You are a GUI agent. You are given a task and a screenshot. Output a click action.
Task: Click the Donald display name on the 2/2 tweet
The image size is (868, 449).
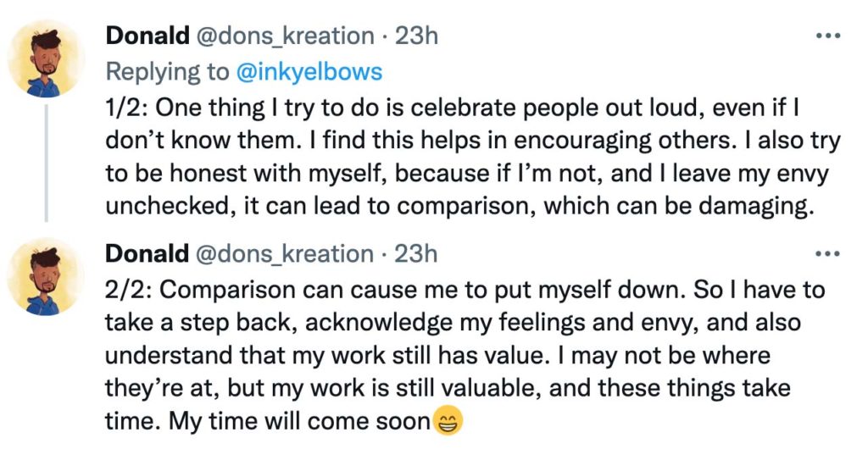(147, 254)
